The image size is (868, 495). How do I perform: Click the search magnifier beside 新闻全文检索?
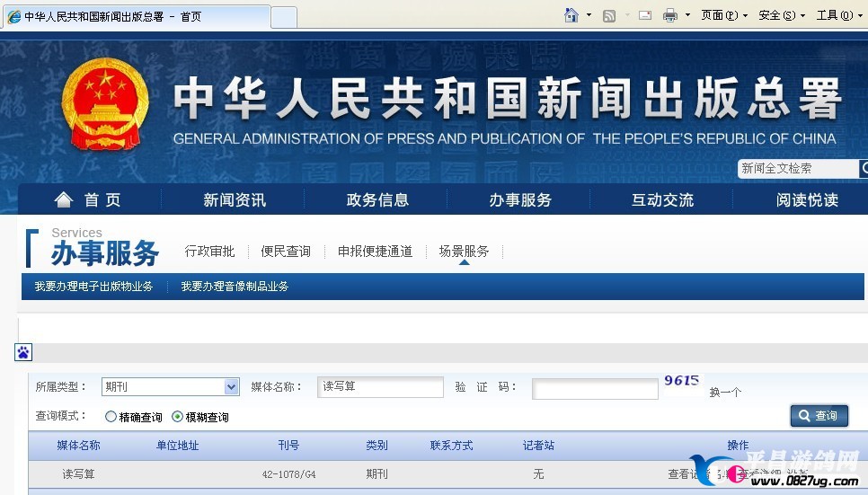click(864, 168)
